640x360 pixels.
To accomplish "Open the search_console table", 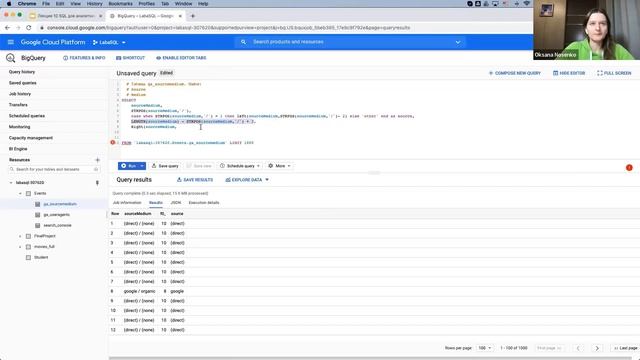I will coord(57,225).
